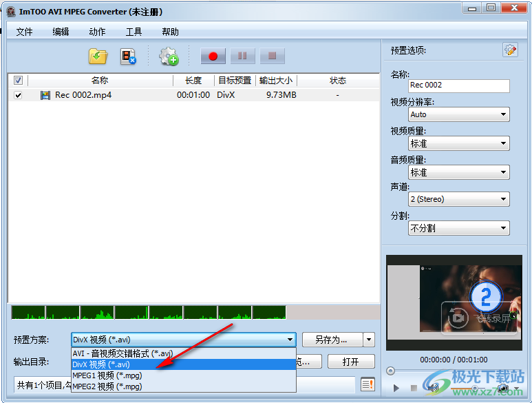Open the 视频分辨率 Auto dropdown
This screenshot has width=532, height=403.
459,114
